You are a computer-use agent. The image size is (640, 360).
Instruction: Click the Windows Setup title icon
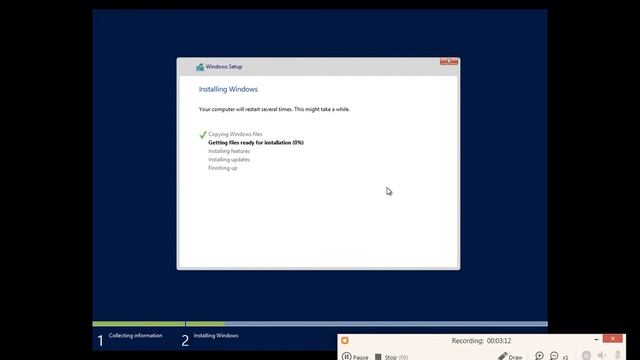[200, 67]
